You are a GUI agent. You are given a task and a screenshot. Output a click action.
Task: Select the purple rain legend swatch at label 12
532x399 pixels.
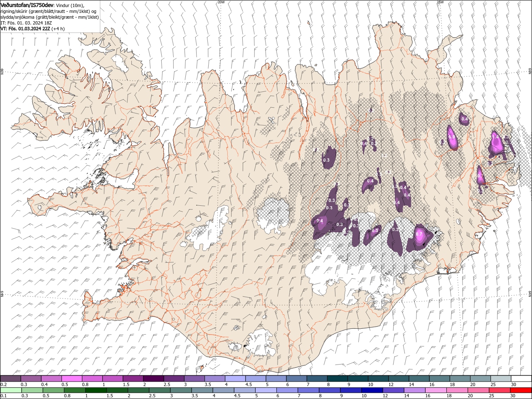click(393, 390)
